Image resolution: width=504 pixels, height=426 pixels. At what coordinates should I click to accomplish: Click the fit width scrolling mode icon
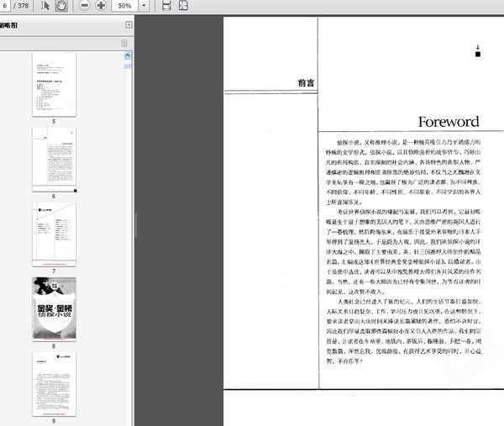click(x=166, y=6)
